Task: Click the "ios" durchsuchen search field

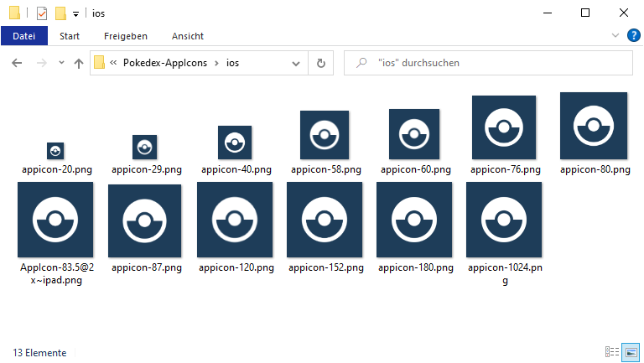Action: 495,63
